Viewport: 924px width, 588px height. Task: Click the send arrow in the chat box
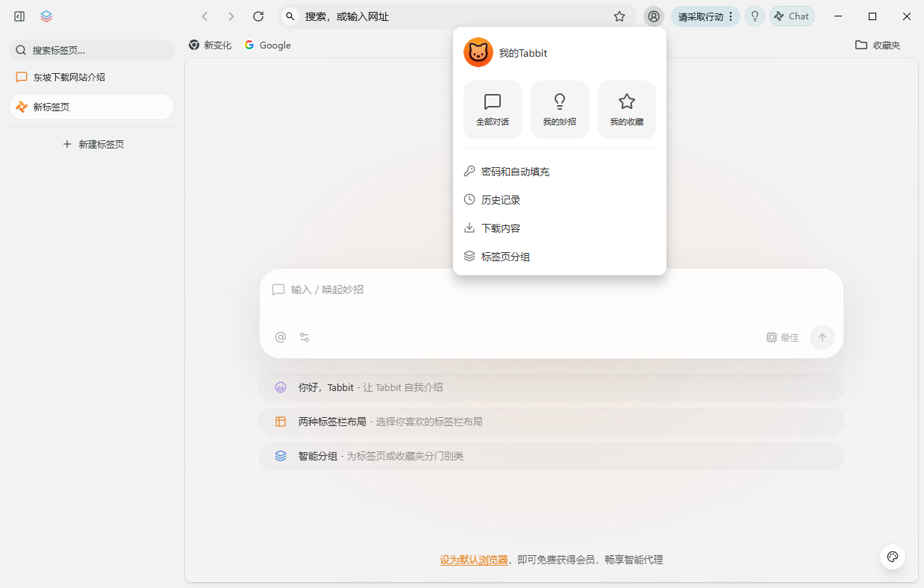(822, 337)
